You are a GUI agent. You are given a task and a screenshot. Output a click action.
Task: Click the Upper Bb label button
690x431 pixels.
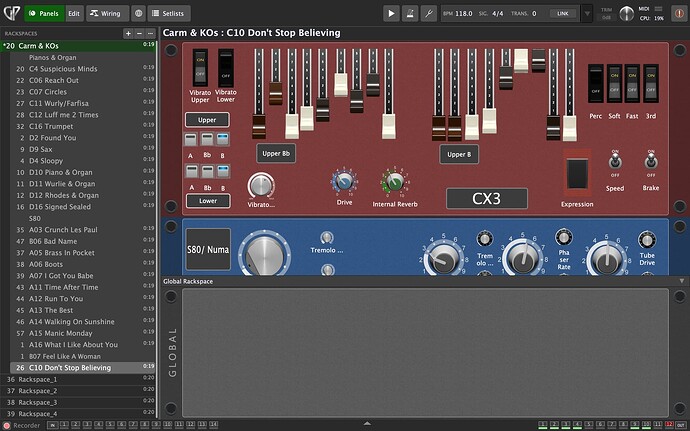click(x=276, y=153)
